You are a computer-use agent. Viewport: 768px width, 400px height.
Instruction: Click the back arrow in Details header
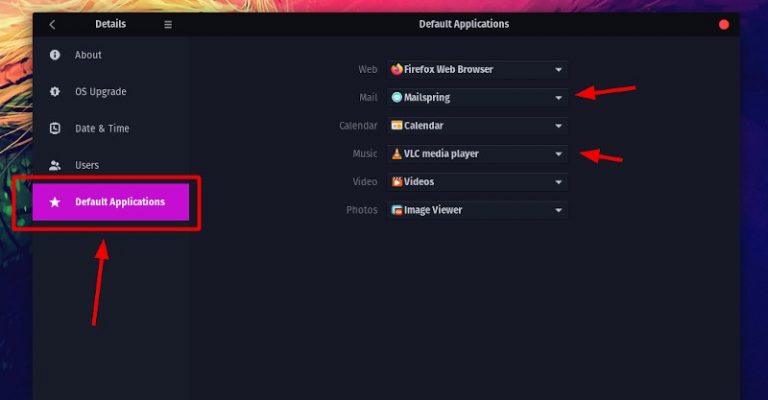point(52,24)
